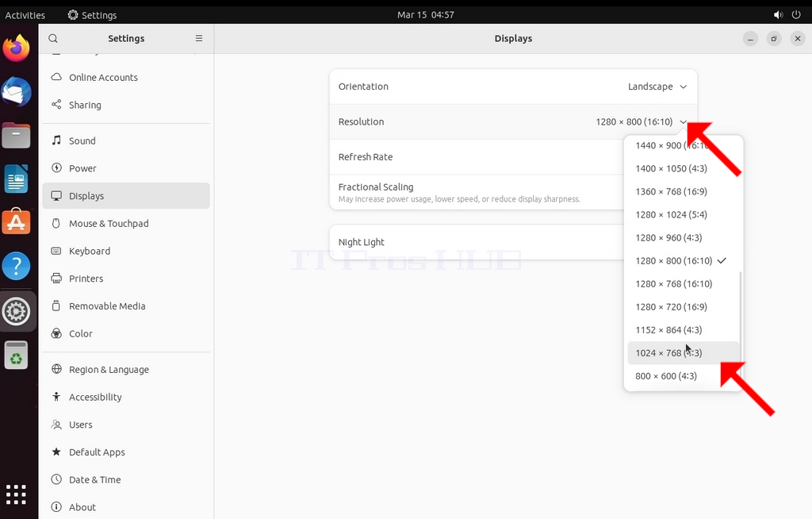Image resolution: width=812 pixels, height=519 pixels.
Task: Click the cloud icon beside Online Accounts
Action: [56, 77]
